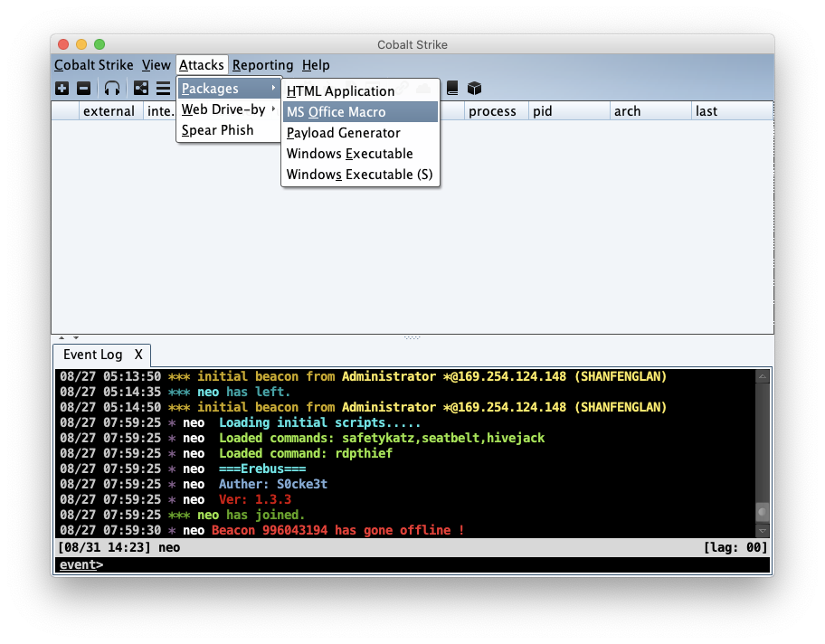Select Windows Executable (S) option
This screenshot has width=825, height=644.
[x=360, y=175]
